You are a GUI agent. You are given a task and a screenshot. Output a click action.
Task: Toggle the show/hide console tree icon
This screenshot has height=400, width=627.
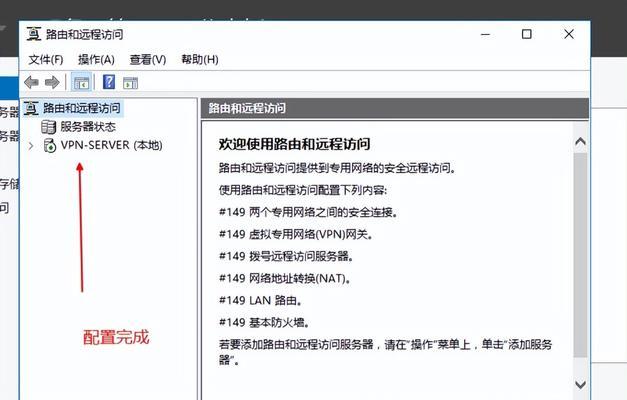coord(81,83)
